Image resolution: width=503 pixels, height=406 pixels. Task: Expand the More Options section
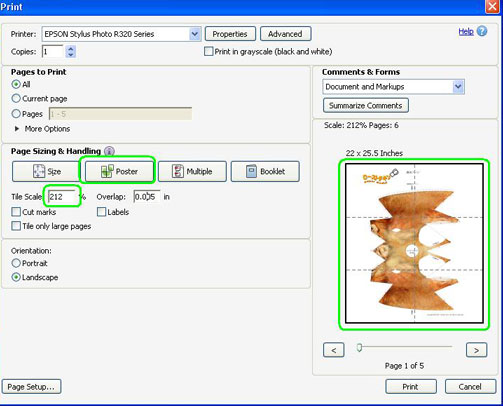[17, 129]
